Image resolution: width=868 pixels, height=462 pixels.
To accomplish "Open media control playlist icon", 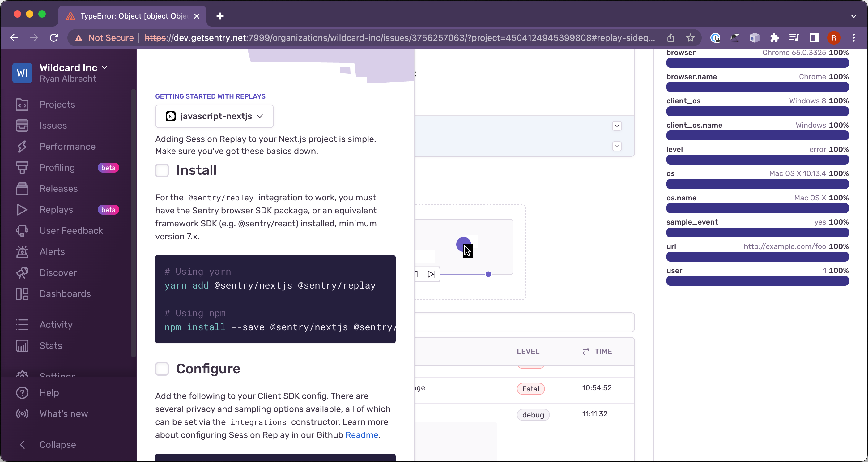I will (794, 38).
